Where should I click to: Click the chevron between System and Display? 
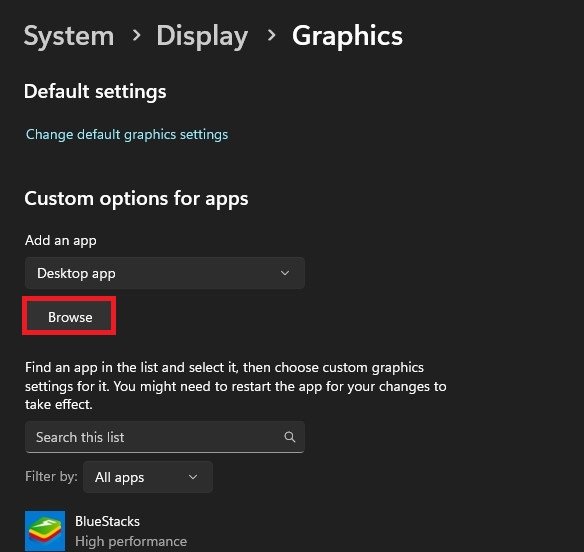[x=137, y=35]
